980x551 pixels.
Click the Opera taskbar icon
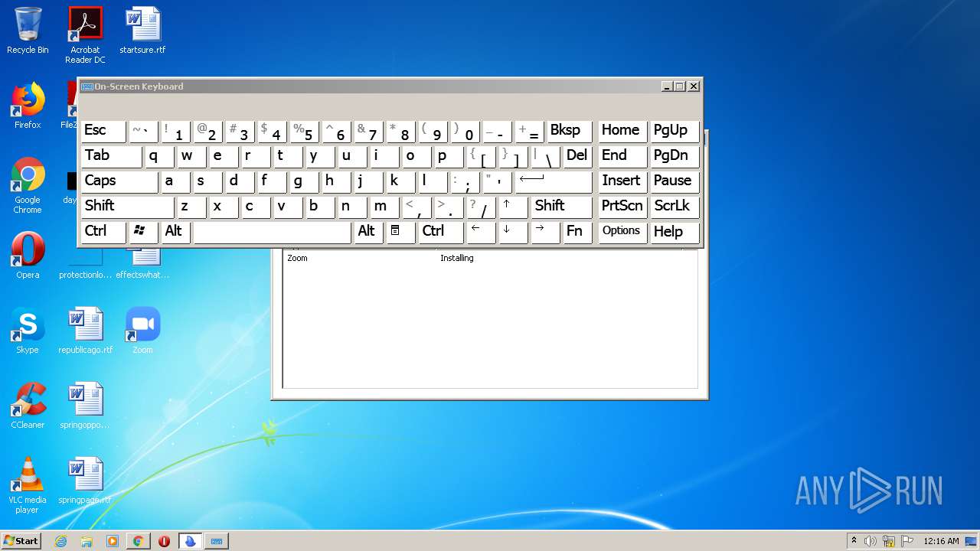pyautogui.click(x=165, y=541)
